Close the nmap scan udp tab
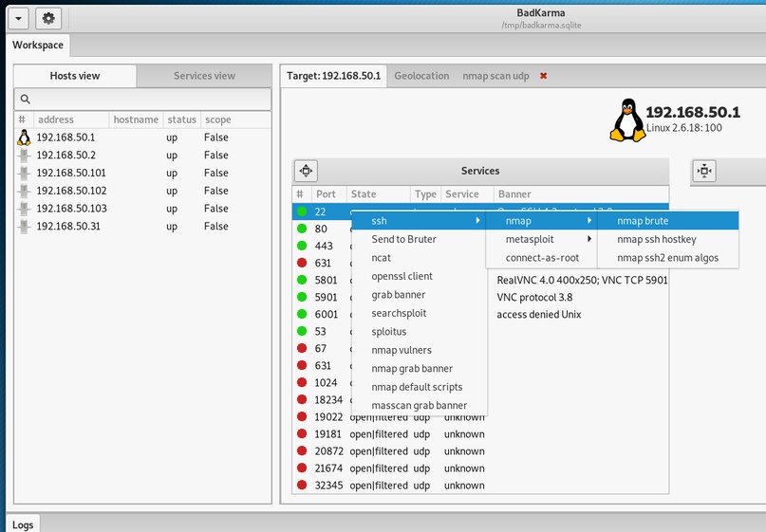Image resolution: width=766 pixels, height=532 pixels. coord(543,76)
